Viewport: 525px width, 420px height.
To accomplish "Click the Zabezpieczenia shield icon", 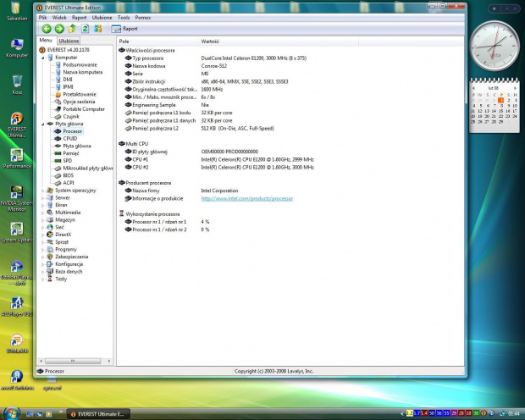I will pyautogui.click(x=50, y=257).
